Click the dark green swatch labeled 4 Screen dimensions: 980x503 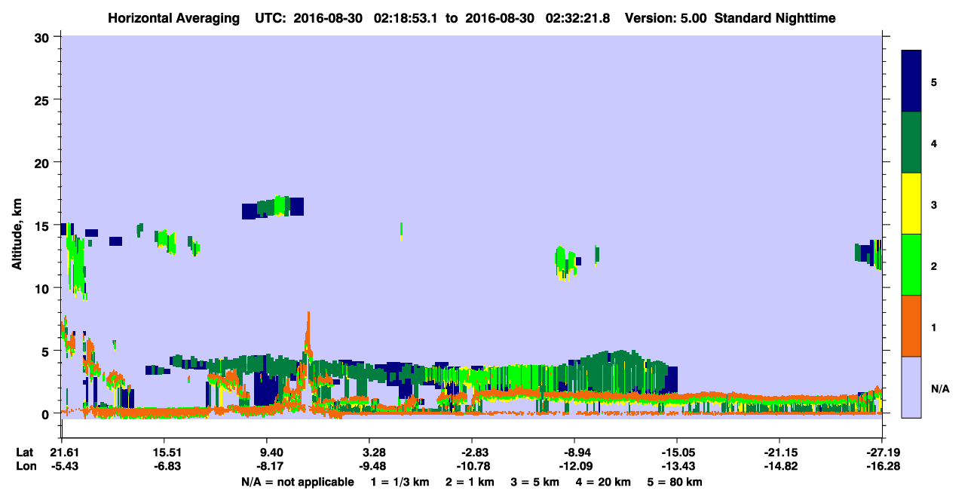point(911,143)
